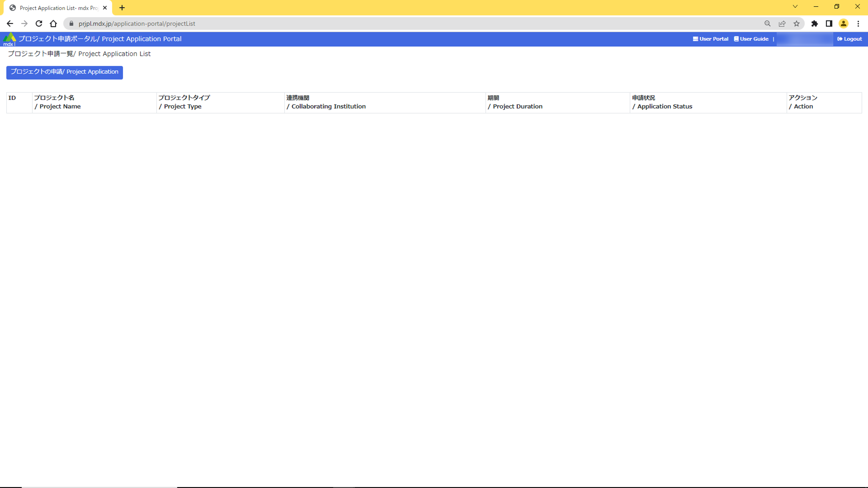This screenshot has height=488, width=868.
Task: Click the share page icon in the address bar
Action: click(782, 24)
